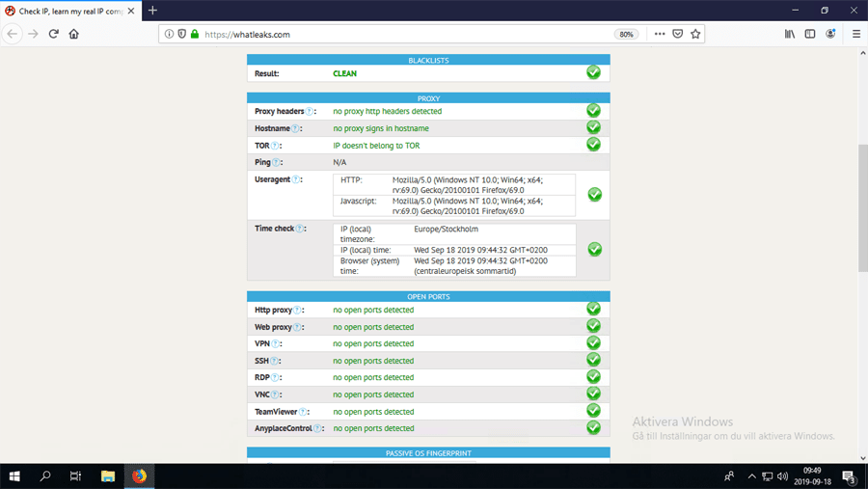The image size is (868, 489).
Task: Open the Windows Start menu
Action: [x=14, y=476]
